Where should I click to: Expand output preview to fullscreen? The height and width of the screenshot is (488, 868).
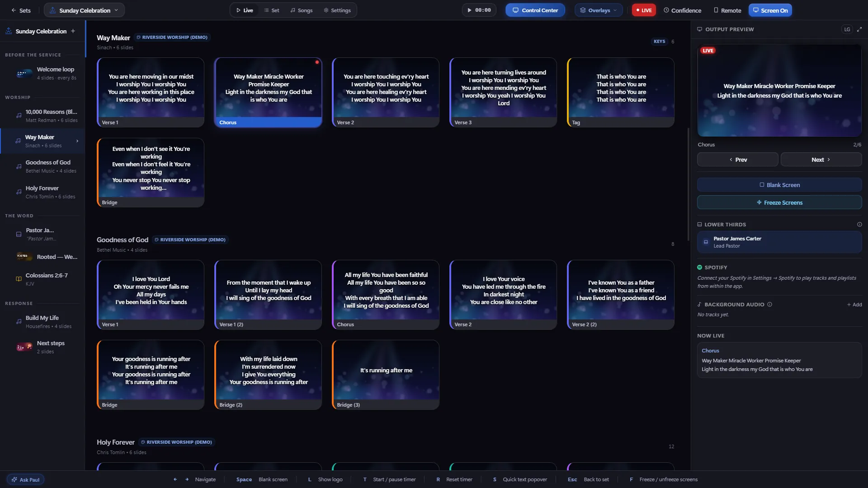(859, 29)
